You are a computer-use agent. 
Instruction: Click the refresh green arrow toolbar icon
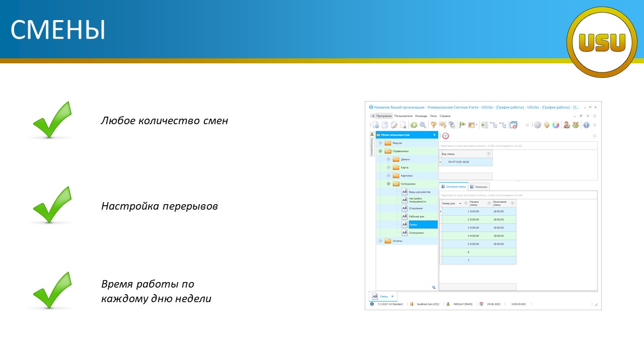[414, 125]
